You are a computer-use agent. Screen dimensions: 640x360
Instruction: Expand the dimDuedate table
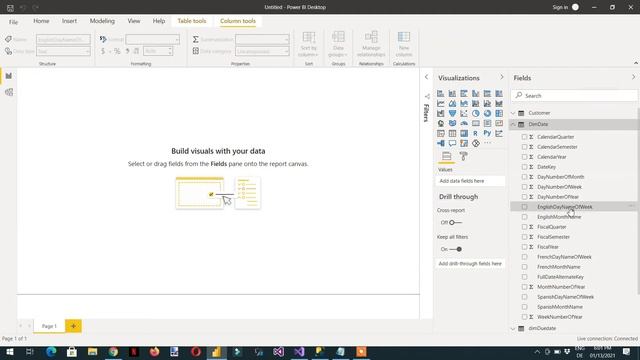pyautogui.click(x=513, y=328)
